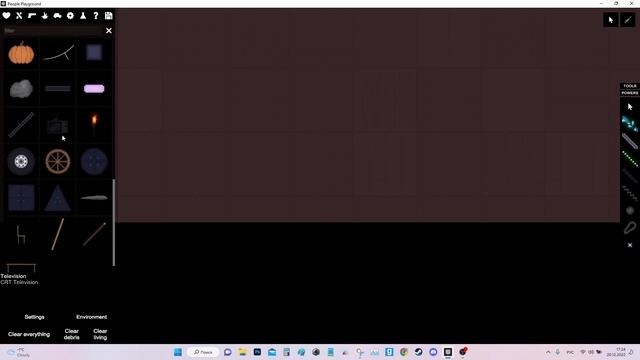640x360 pixels.
Task: Select the Television item
Action: point(58,125)
